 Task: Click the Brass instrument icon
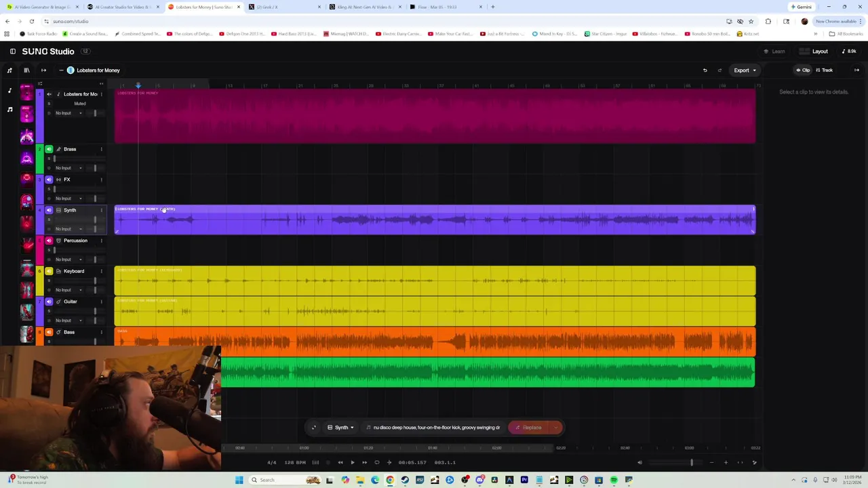click(58, 149)
